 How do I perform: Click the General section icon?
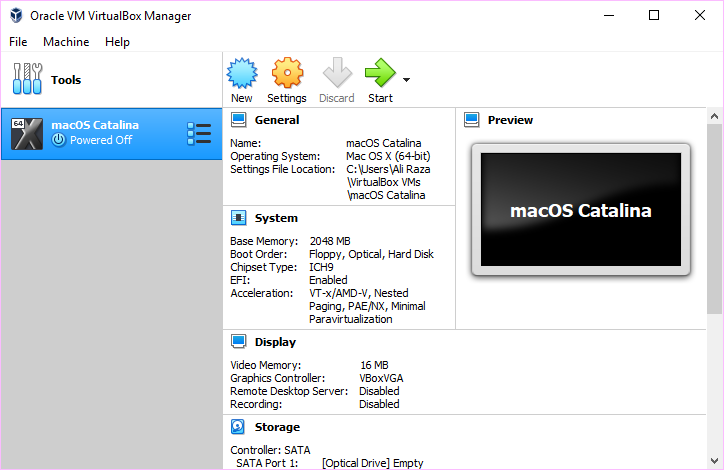[x=239, y=120]
